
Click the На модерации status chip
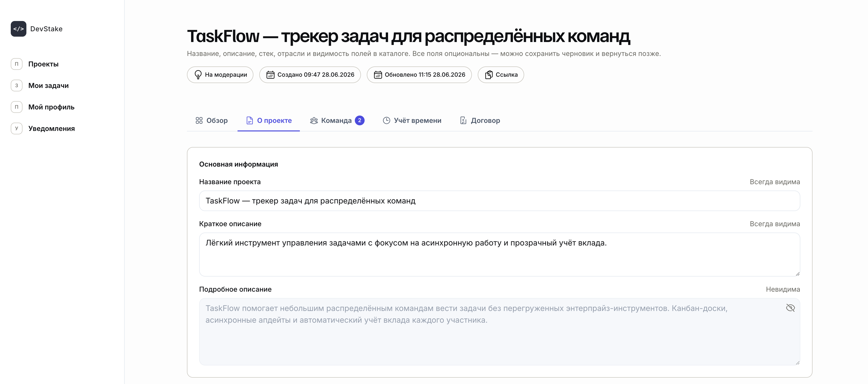[x=220, y=75]
